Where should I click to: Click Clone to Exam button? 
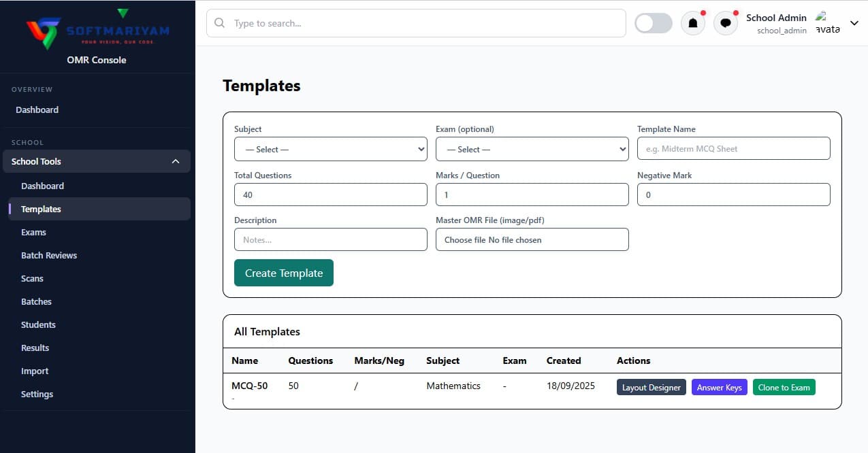tap(784, 387)
